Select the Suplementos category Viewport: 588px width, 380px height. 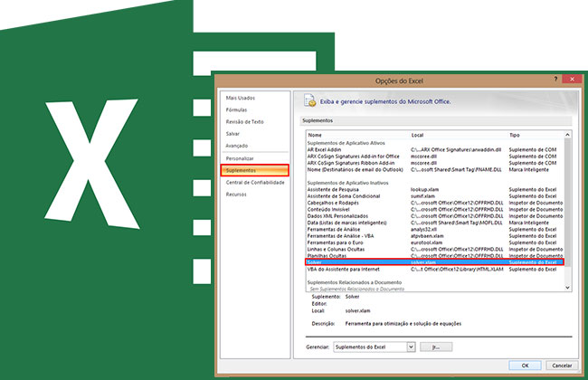(254, 170)
